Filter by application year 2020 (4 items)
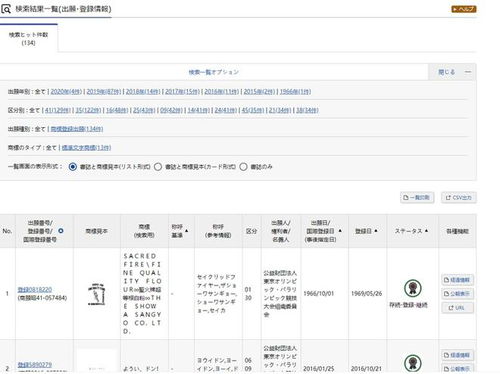This screenshot has width=500, height=374. [66, 92]
